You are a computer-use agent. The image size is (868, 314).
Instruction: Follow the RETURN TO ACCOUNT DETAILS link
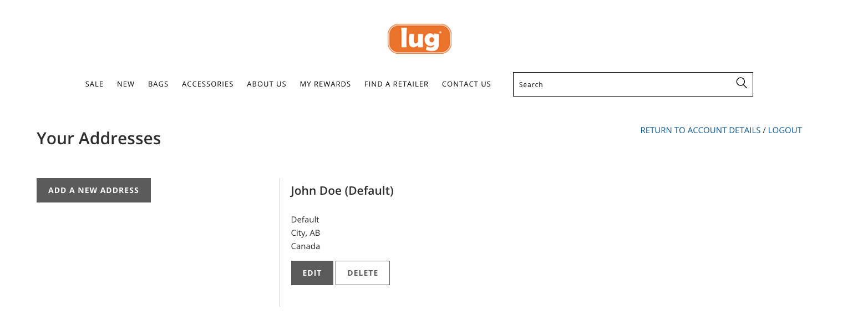pyautogui.click(x=700, y=130)
